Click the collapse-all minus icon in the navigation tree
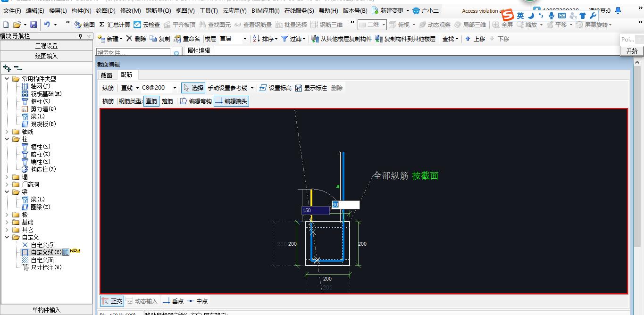 [18, 68]
